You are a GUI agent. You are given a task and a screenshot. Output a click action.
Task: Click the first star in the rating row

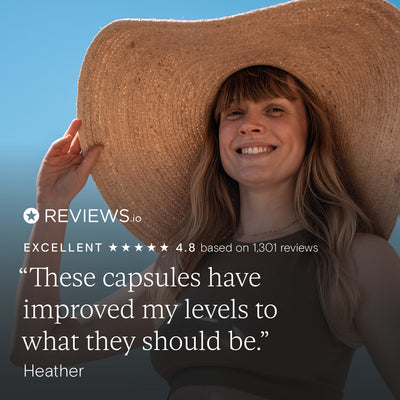click(x=113, y=248)
